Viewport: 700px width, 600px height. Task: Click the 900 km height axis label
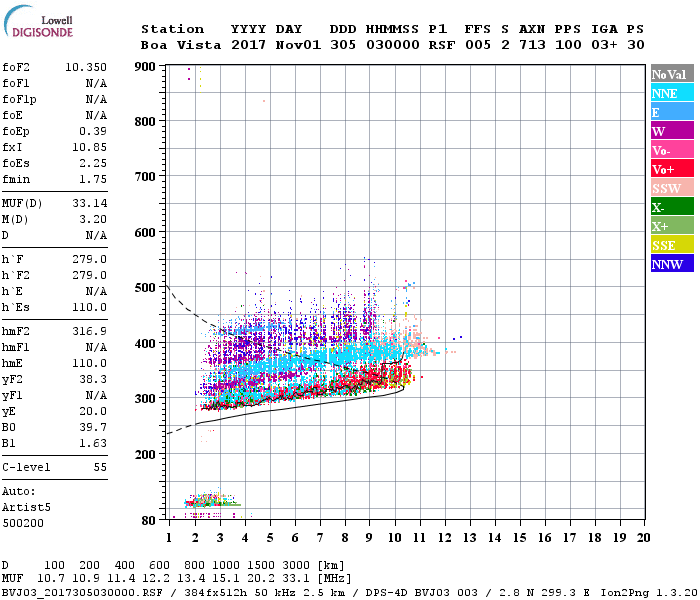tap(145, 67)
